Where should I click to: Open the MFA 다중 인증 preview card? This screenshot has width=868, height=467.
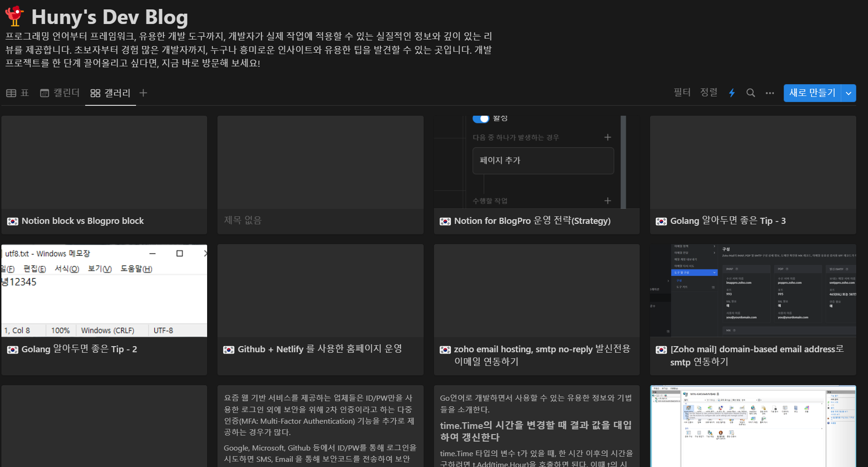320,426
